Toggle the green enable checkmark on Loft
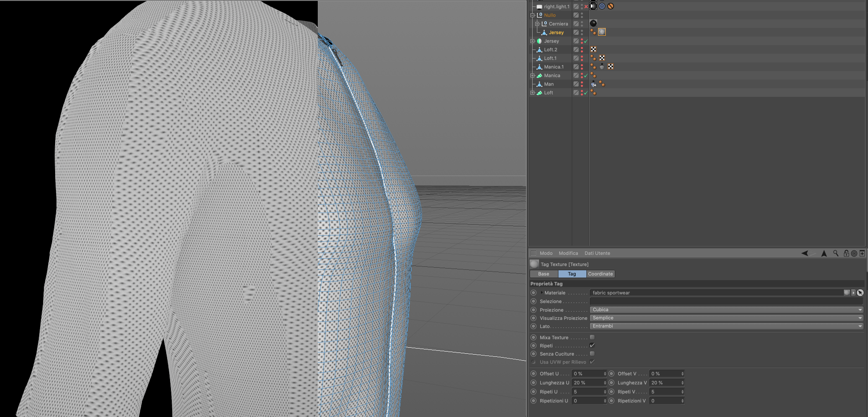Image resolution: width=868 pixels, height=417 pixels. 586,93
